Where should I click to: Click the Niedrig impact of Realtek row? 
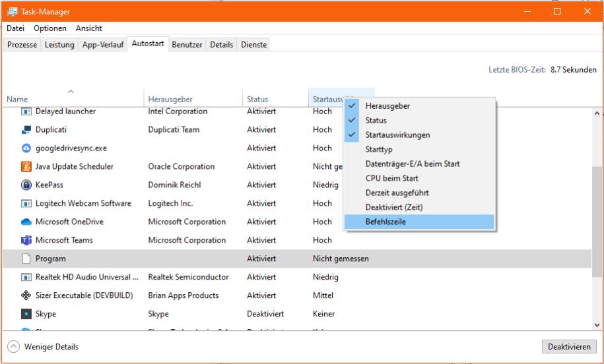tap(325, 277)
